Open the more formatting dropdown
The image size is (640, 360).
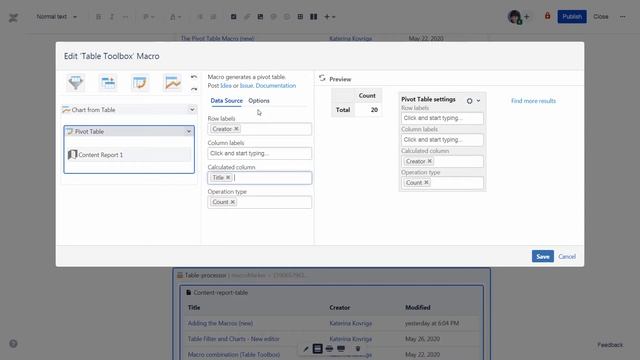coord(125,17)
